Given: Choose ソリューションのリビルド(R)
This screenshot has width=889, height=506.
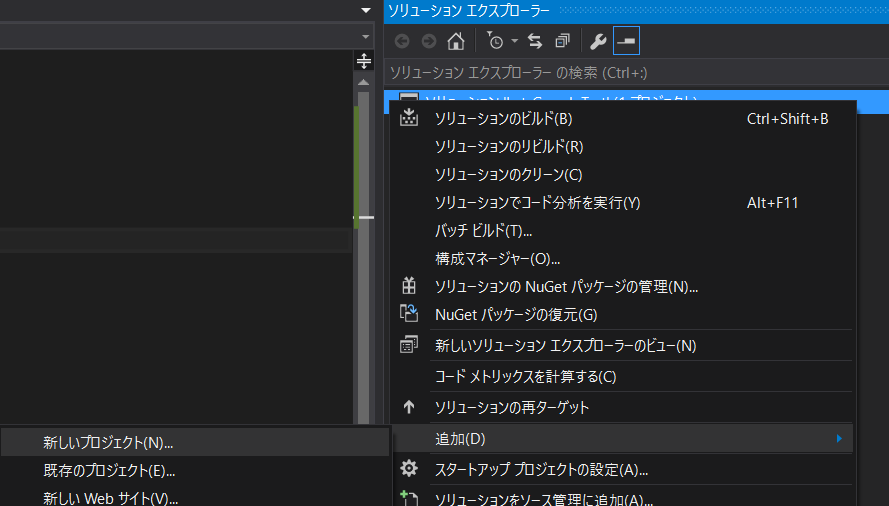Looking at the screenshot, I should (x=622, y=146).
